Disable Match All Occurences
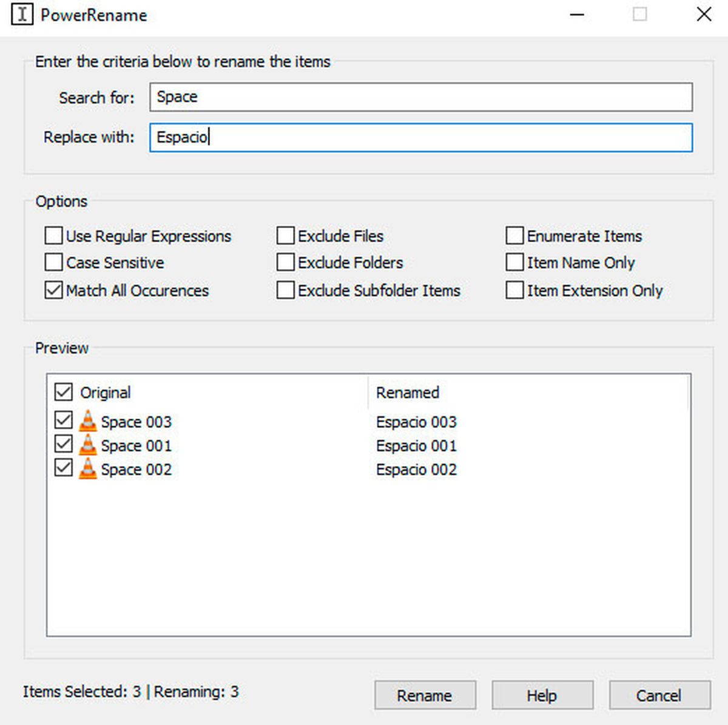Screen dimensions: 728x725 (53, 290)
